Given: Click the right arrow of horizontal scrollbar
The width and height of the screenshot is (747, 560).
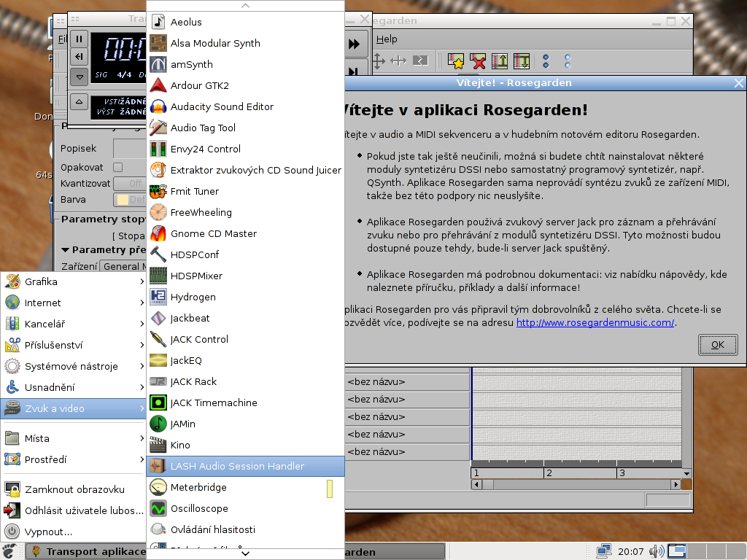Looking at the screenshot, I should 676,485.
